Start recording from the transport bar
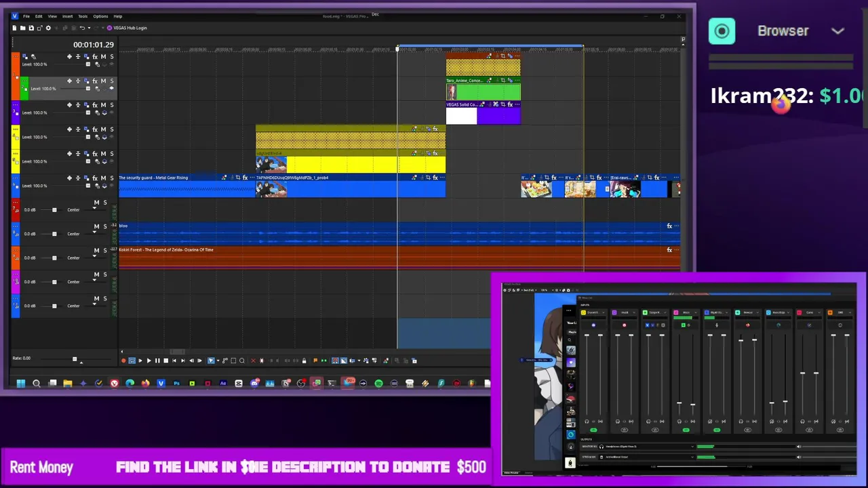 [x=123, y=361]
